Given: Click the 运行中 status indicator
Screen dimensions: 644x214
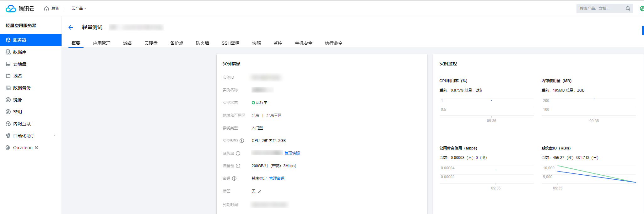Looking at the screenshot, I should pyautogui.click(x=260, y=103).
